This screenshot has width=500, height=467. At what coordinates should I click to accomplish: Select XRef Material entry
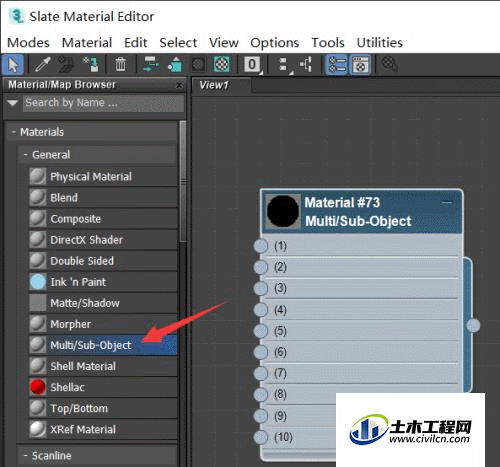coord(103,429)
